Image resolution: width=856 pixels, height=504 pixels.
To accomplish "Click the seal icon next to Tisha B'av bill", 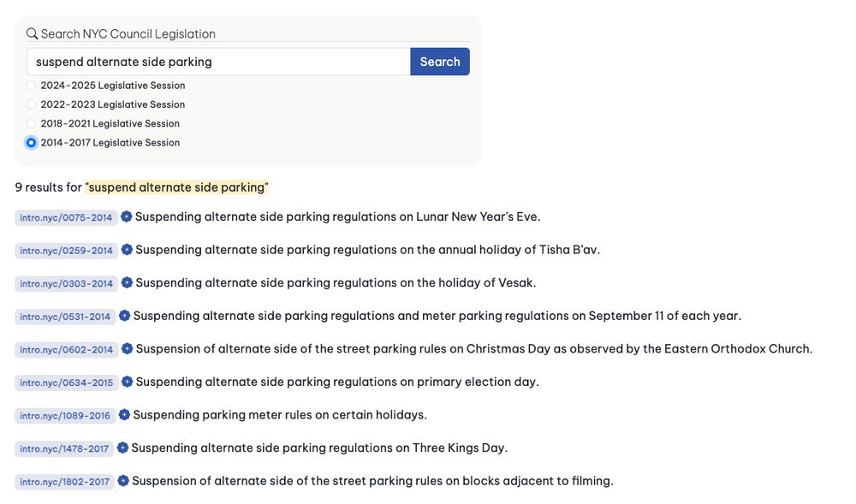I will [x=127, y=250].
